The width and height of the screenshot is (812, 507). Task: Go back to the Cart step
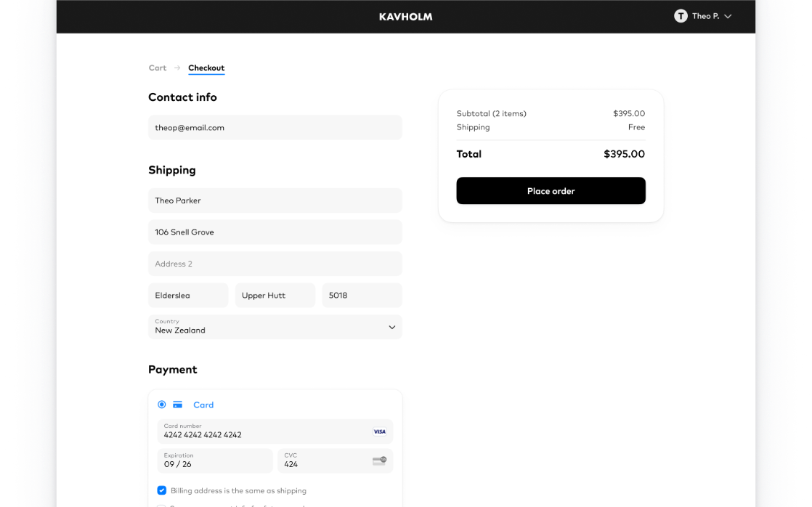click(158, 68)
